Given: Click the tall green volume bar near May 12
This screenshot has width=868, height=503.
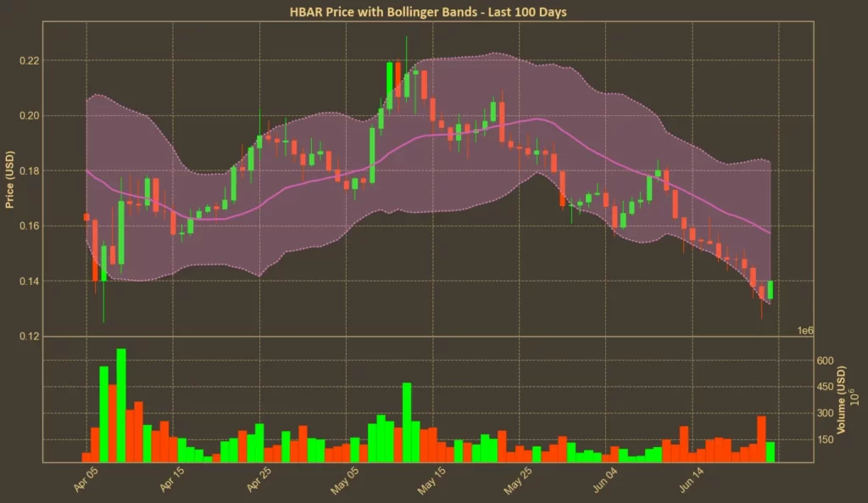Looking at the screenshot, I should 407,422.
